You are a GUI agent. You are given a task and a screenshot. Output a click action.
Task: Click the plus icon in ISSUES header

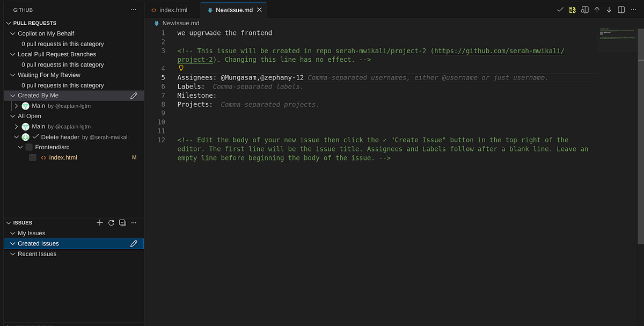[x=100, y=222]
